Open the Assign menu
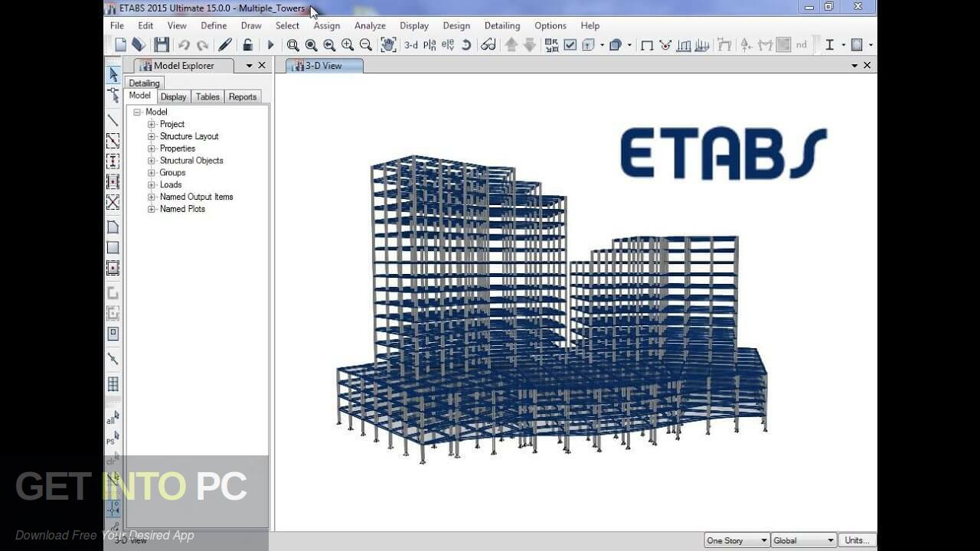The width and height of the screenshot is (980, 551). click(326, 25)
